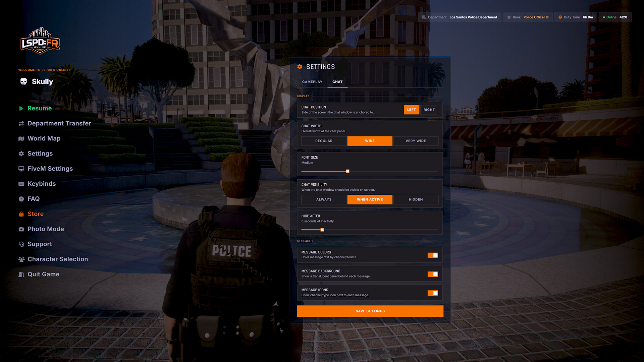This screenshot has height=362, width=644.
Task: Click the Settings panel title
Action: [x=320, y=67]
